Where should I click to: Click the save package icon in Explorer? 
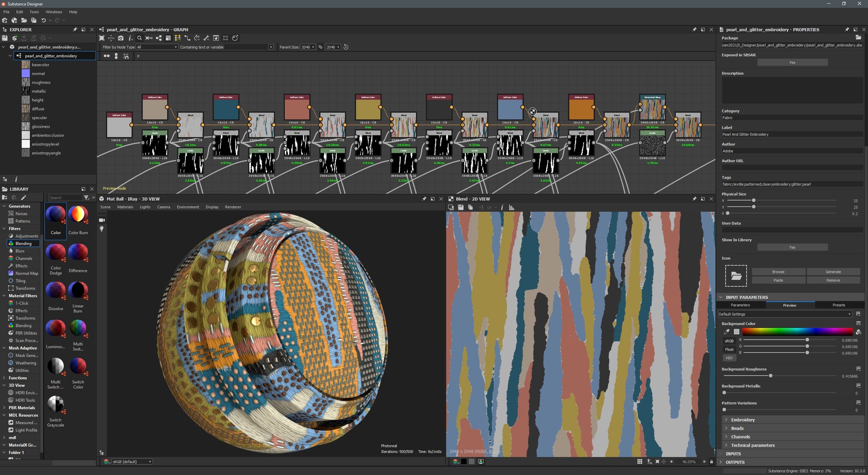click(x=5, y=38)
